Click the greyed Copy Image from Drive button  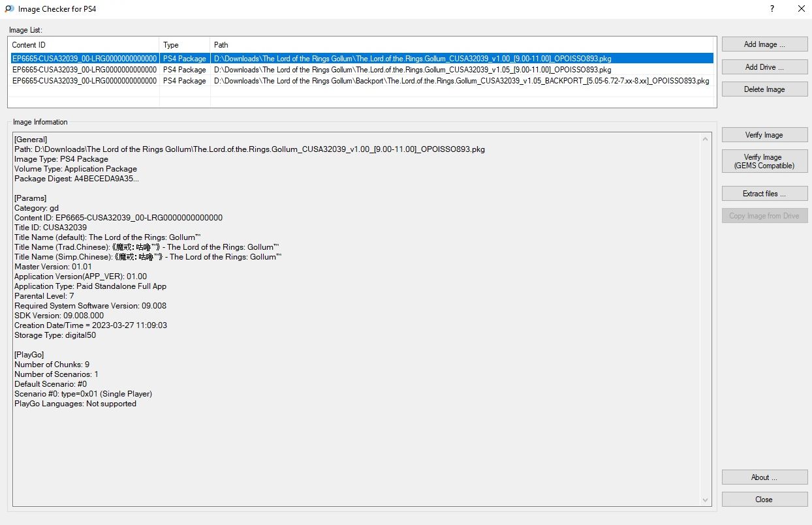pos(764,216)
